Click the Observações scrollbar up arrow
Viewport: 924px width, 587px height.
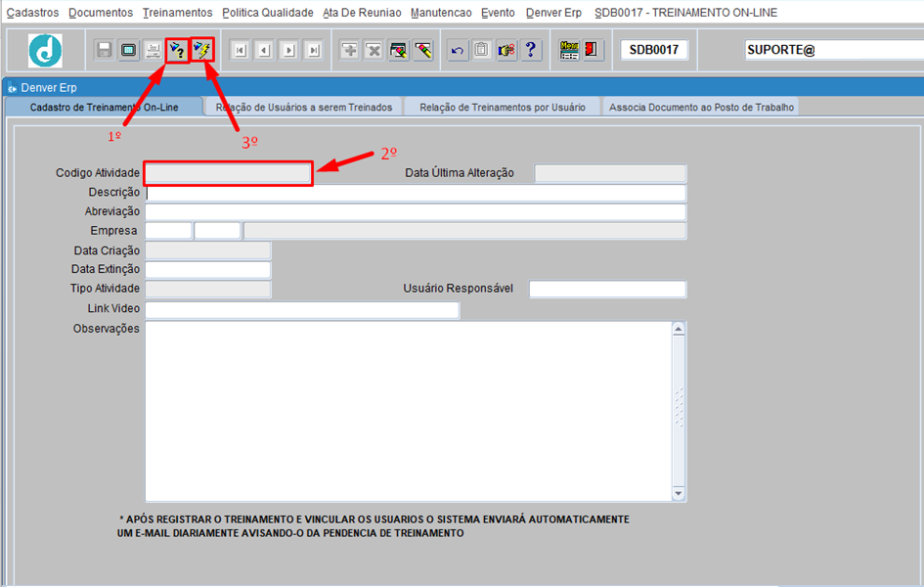(x=679, y=329)
